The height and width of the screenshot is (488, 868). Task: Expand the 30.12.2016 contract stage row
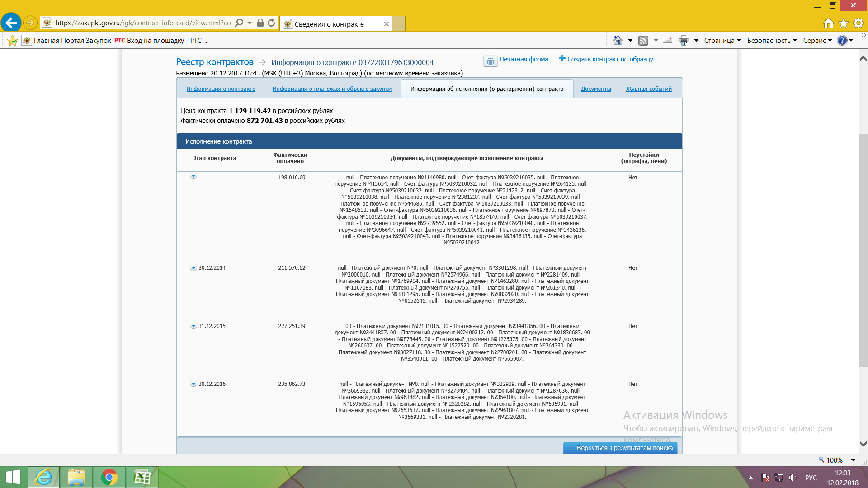pyautogui.click(x=193, y=384)
